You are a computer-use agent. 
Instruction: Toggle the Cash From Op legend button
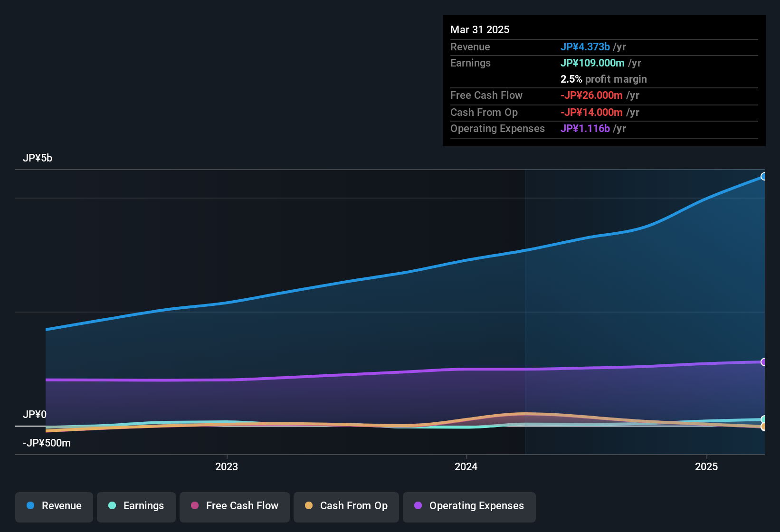pos(346,507)
